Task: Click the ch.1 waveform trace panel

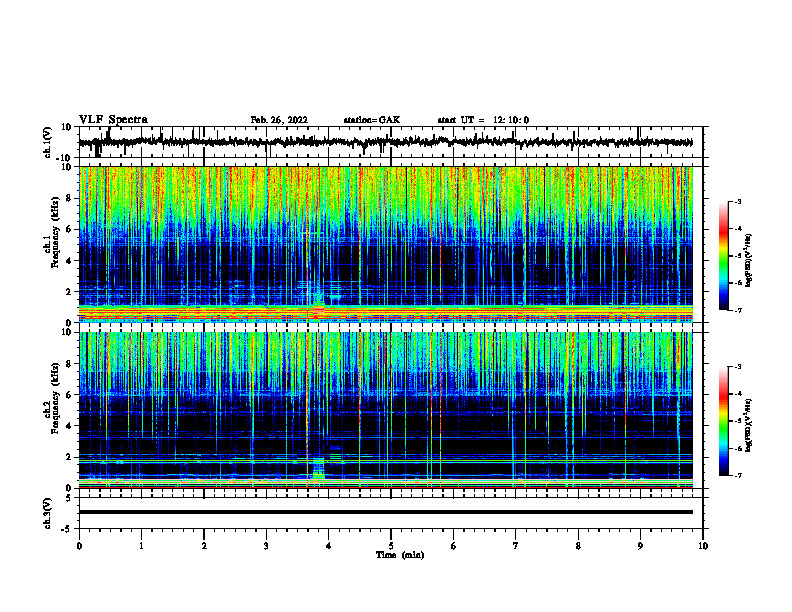Action: click(x=391, y=142)
